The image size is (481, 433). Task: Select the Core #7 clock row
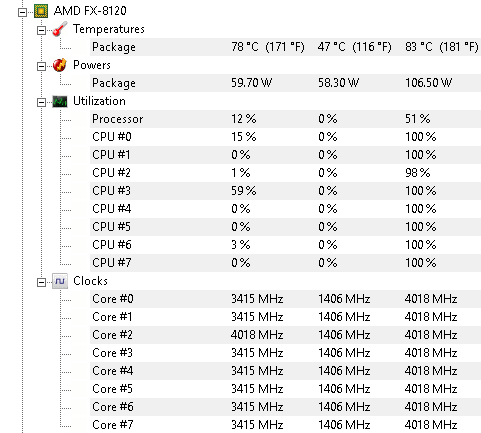(x=285, y=425)
